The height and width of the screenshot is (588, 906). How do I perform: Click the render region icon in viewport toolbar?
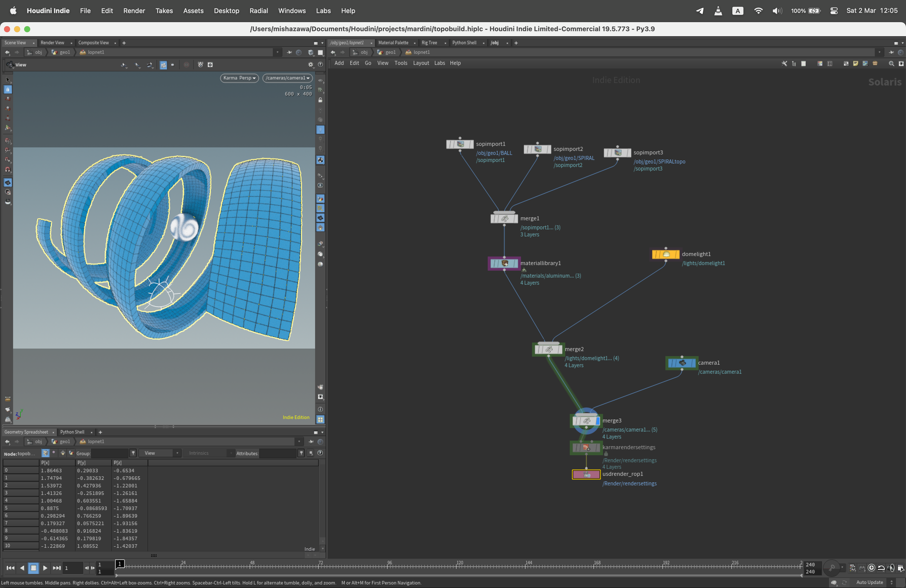(210, 65)
